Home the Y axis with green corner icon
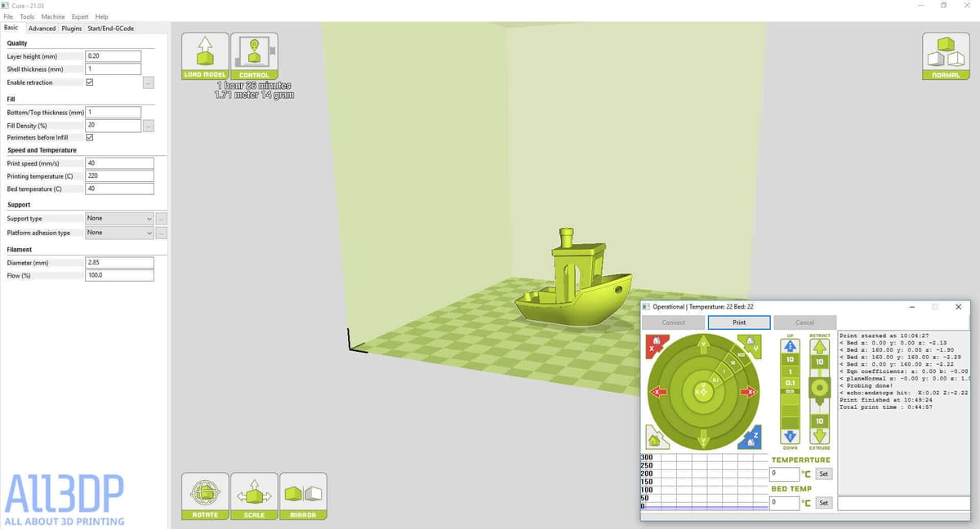The width and height of the screenshot is (980, 529). (x=750, y=345)
